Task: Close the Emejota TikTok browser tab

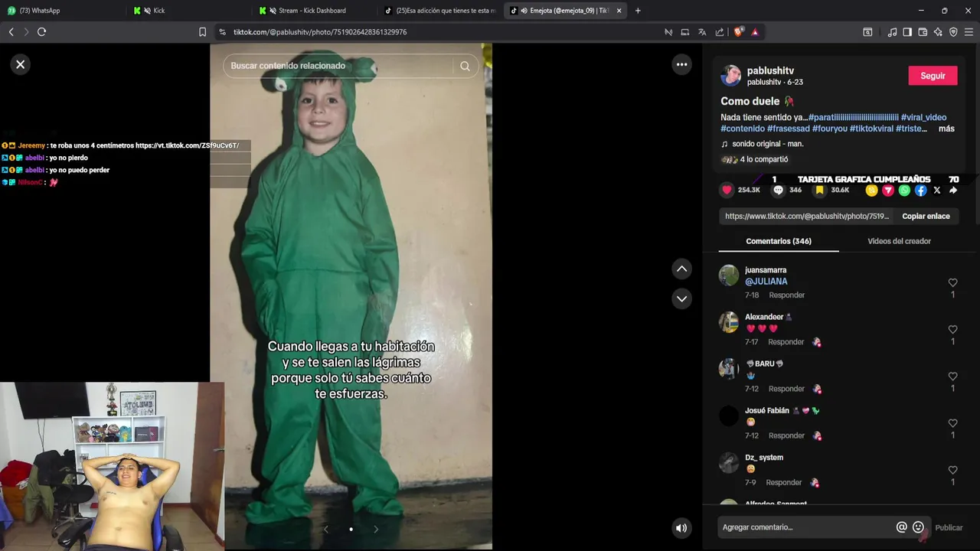Action: point(619,11)
